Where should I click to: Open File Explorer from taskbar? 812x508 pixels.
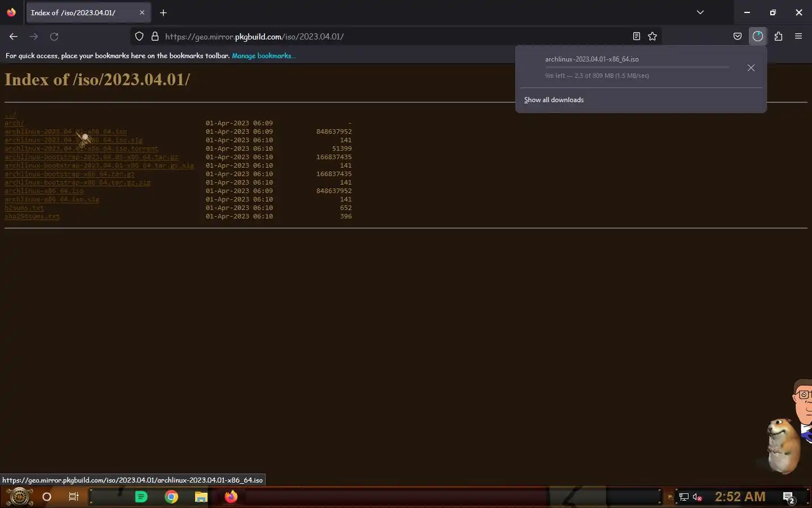[201, 497]
